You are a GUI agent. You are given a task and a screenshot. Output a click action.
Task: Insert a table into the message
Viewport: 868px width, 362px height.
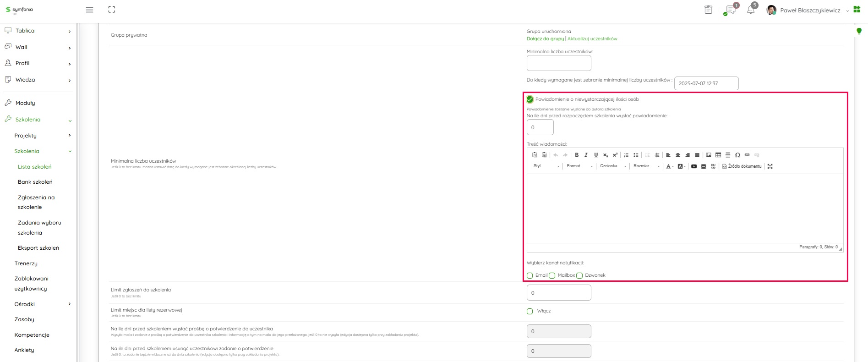718,155
